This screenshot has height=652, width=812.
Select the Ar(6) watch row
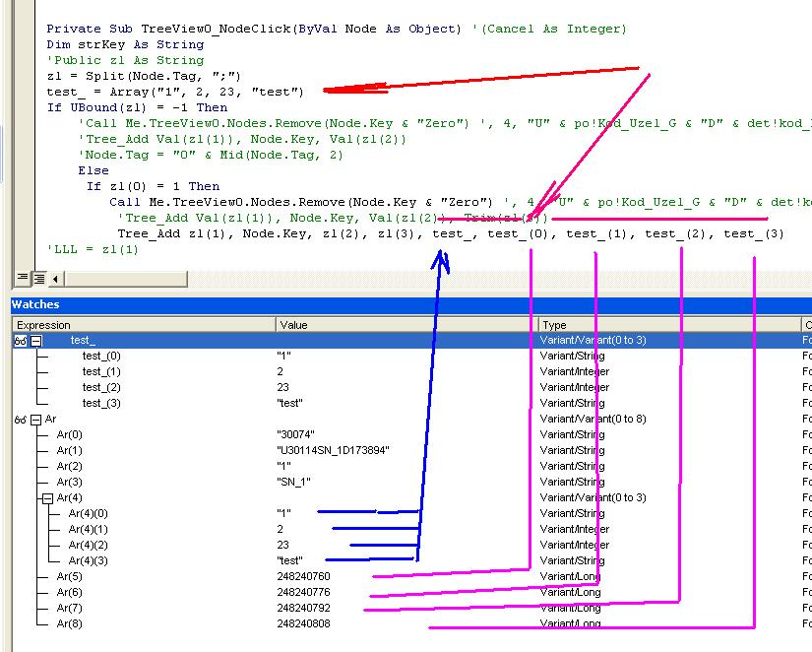coord(411,592)
